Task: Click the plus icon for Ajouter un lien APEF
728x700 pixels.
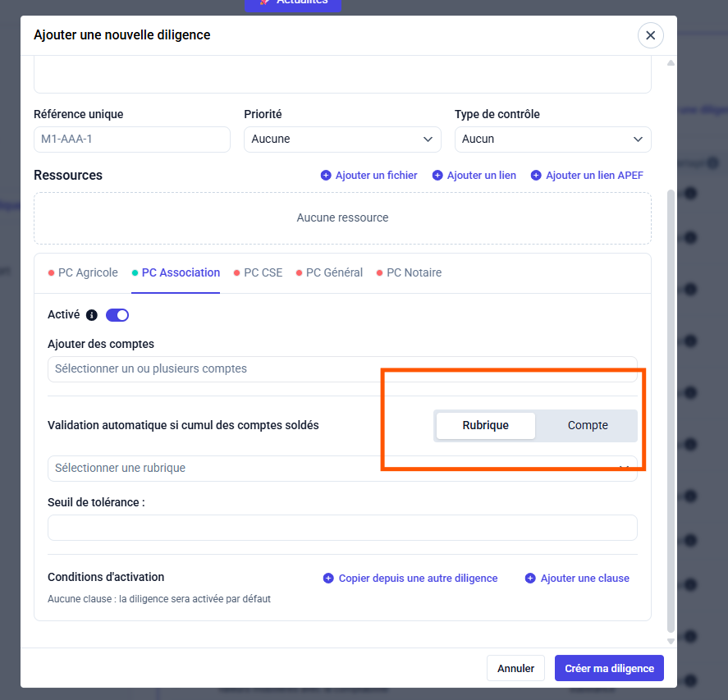Action: coord(536,176)
